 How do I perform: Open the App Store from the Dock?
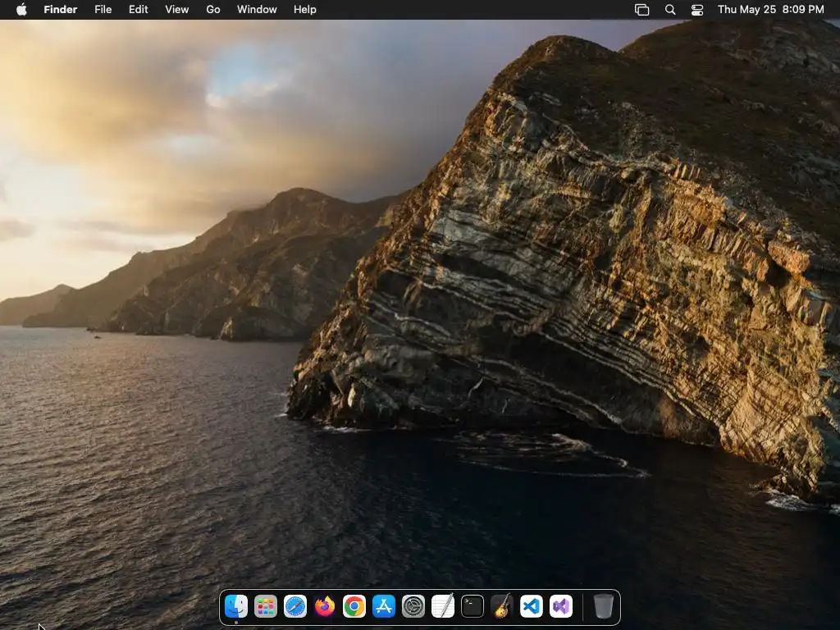384,606
